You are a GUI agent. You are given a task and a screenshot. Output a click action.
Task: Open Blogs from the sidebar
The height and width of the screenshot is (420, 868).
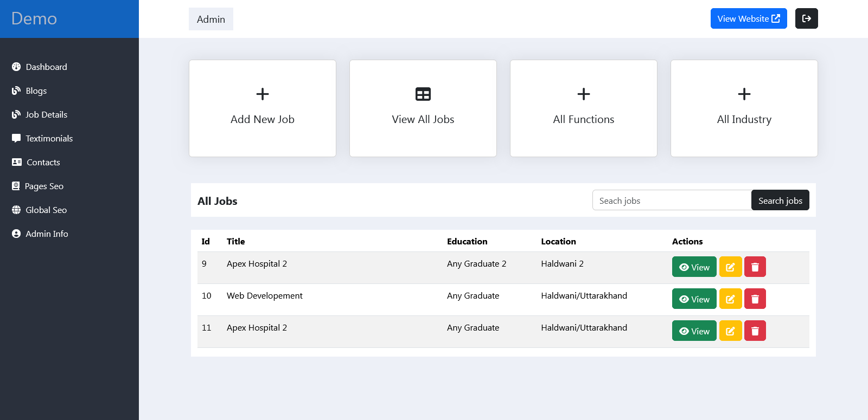36,91
